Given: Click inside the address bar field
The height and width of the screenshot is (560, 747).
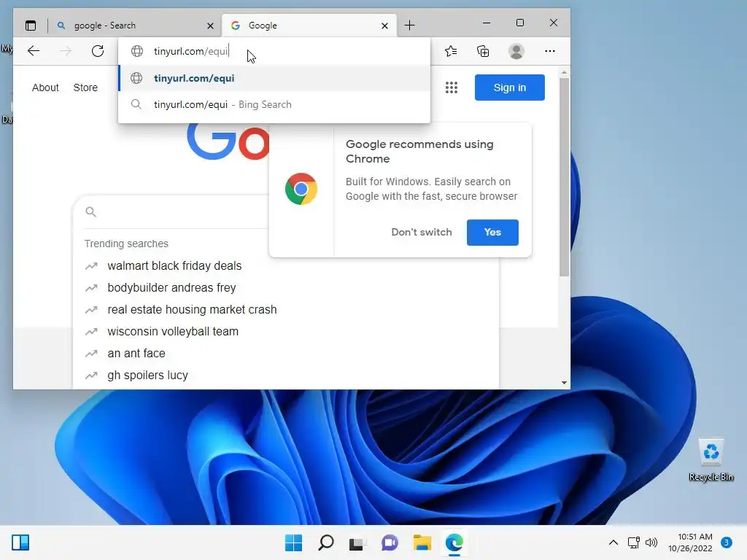Looking at the screenshot, I should 274,51.
